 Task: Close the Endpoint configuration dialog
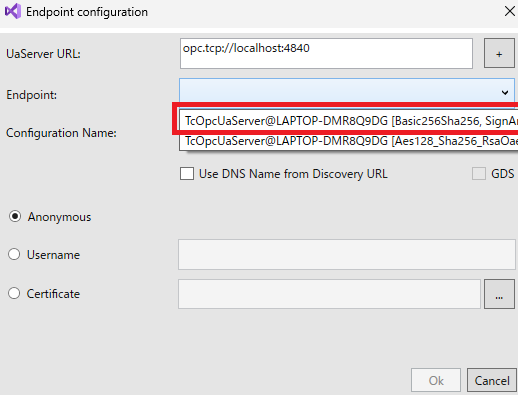click(509, 11)
